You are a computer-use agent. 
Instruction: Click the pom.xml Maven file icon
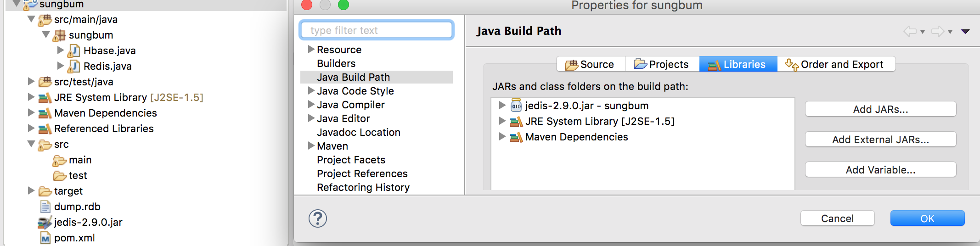point(45,238)
